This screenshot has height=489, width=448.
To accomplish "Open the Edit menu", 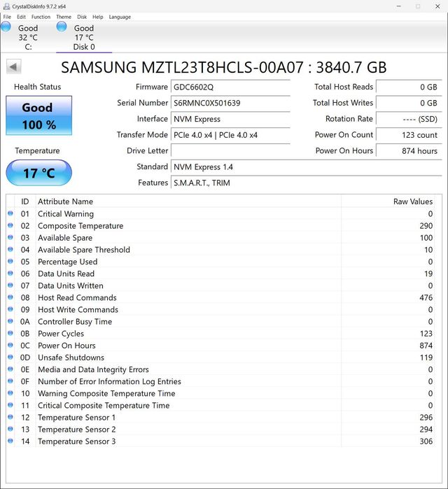I will (21, 17).
